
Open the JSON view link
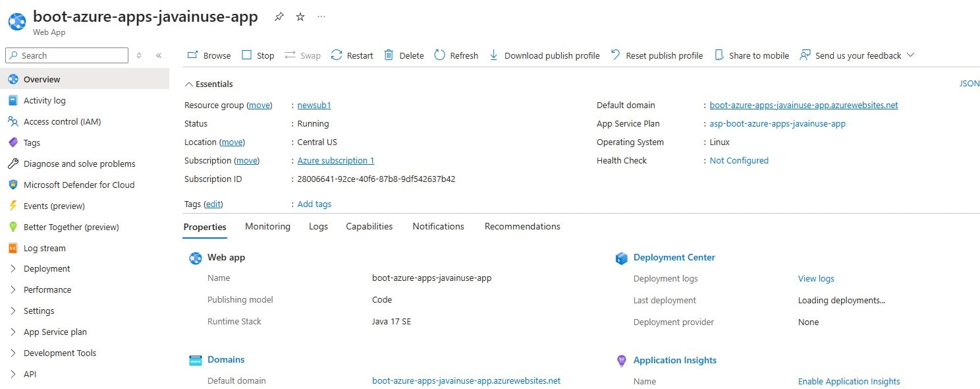pos(969,84)
